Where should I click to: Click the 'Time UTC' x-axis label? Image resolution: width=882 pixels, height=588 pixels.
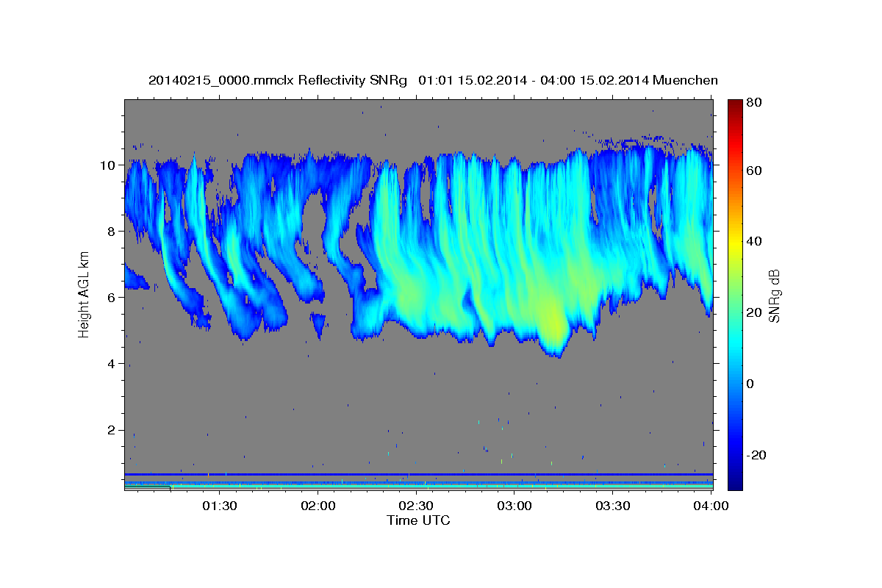click(418, 520)
